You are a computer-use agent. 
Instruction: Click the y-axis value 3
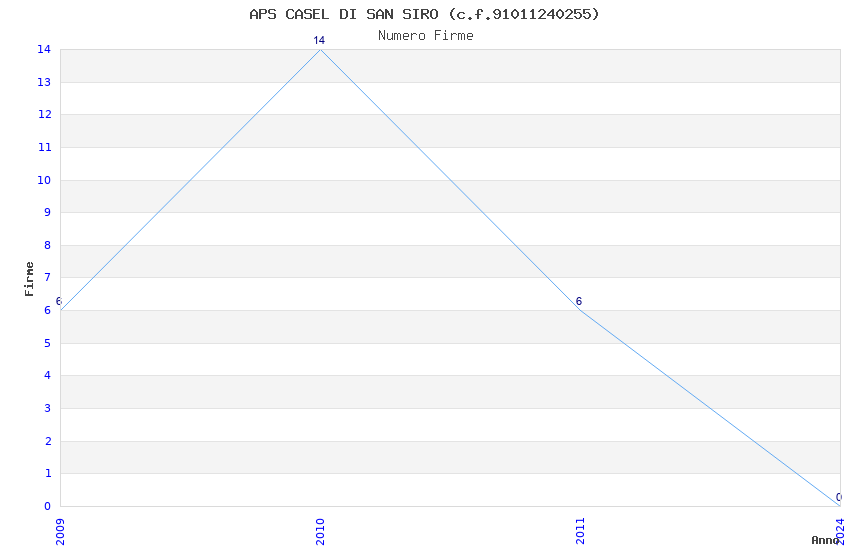(48, 409)
